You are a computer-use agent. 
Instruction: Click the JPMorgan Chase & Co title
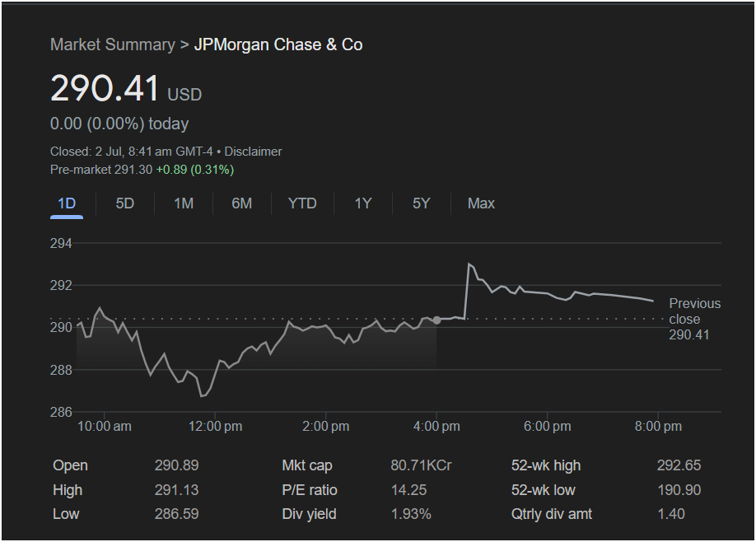tap(278, 44)
